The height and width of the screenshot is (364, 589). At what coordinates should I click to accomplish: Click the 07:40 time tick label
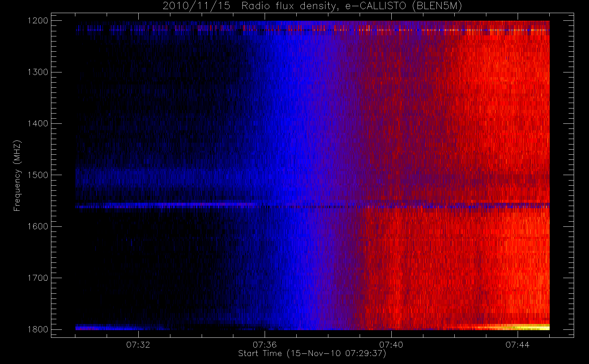(x=391, y=345)
